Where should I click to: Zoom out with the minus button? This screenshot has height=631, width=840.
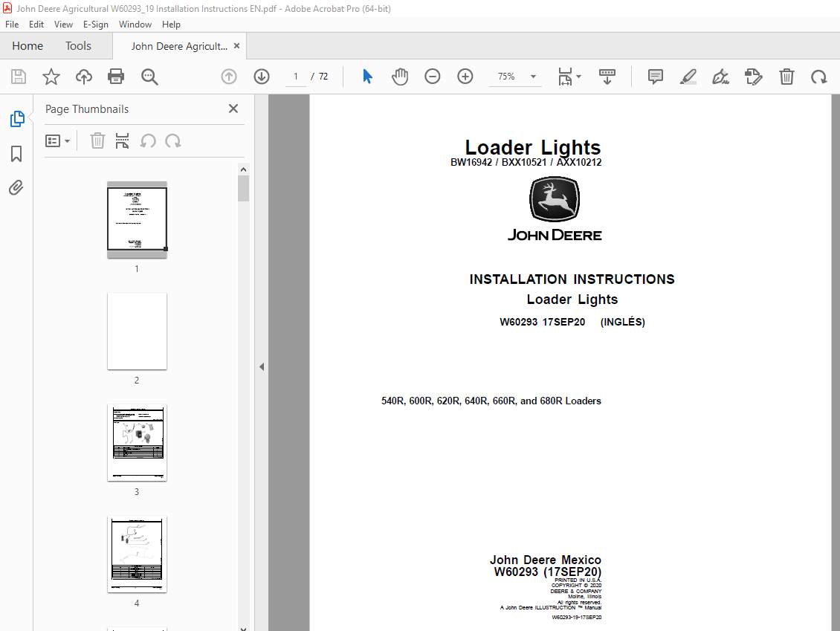[x=433, y=77]
